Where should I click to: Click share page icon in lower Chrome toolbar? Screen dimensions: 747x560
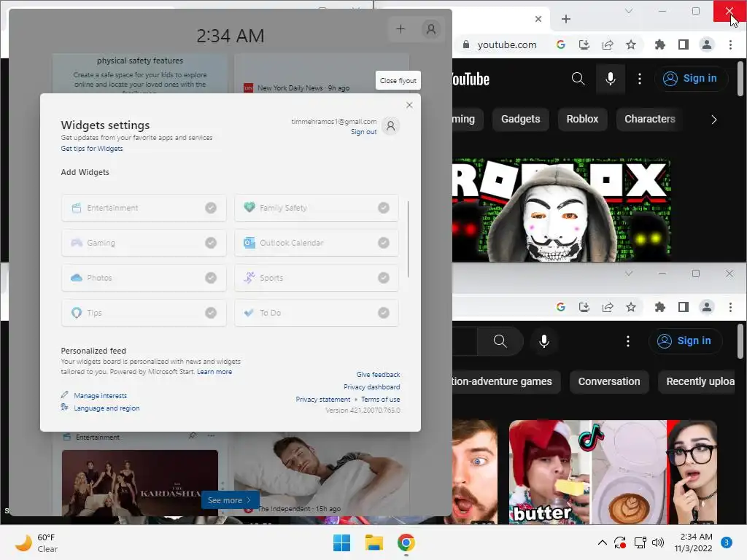pos(608,307)
